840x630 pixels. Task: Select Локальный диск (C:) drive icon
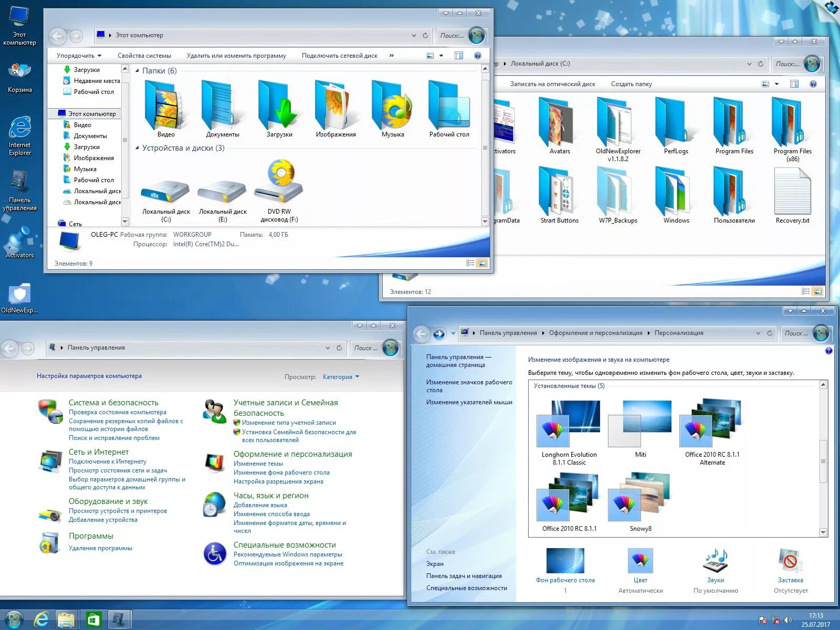click(x=166, y=201)
